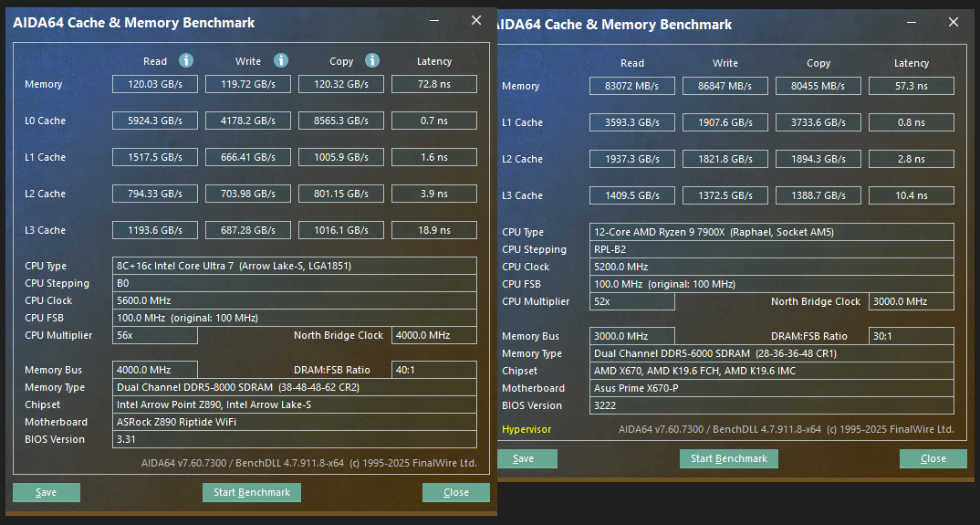
Task: Select L3 Cache write value 687.28 GB/s
Action: (248, 230)
